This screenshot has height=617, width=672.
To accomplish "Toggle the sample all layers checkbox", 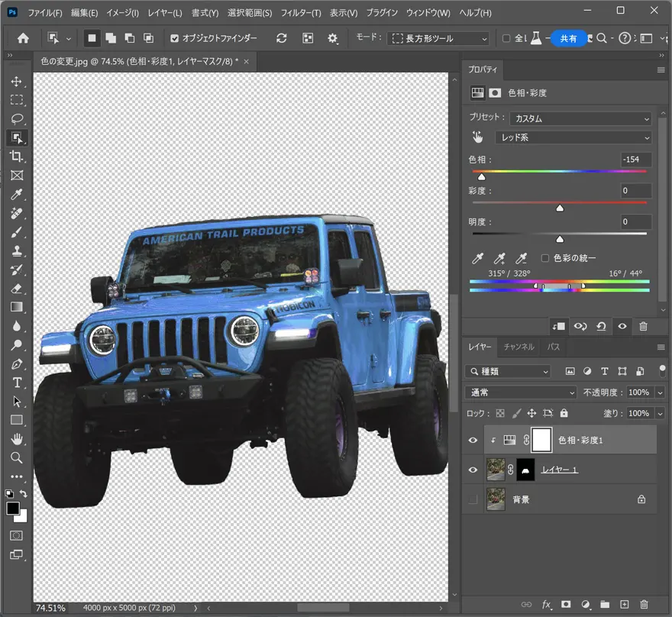I will [506, 38].
